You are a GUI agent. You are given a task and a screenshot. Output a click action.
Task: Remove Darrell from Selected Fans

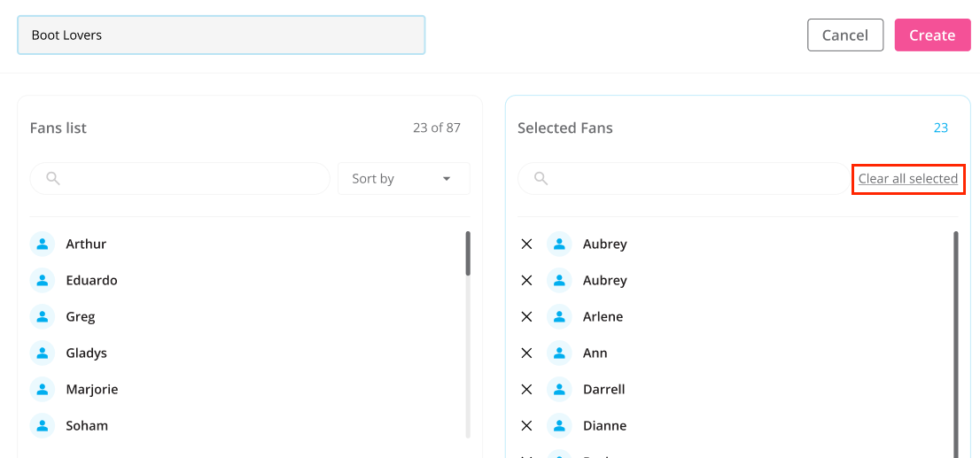click(x=526, y=389)
